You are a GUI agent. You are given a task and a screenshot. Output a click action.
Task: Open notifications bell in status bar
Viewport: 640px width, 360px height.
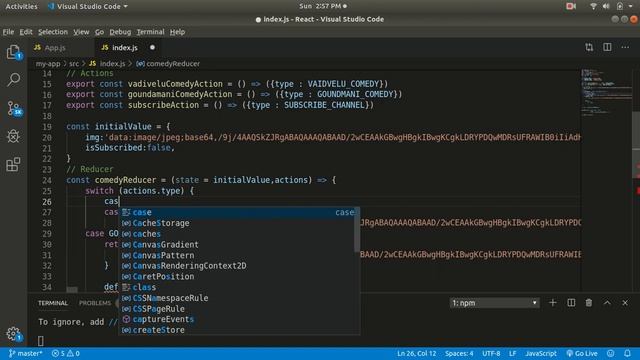pyautogui.click(x=627, y=353)
